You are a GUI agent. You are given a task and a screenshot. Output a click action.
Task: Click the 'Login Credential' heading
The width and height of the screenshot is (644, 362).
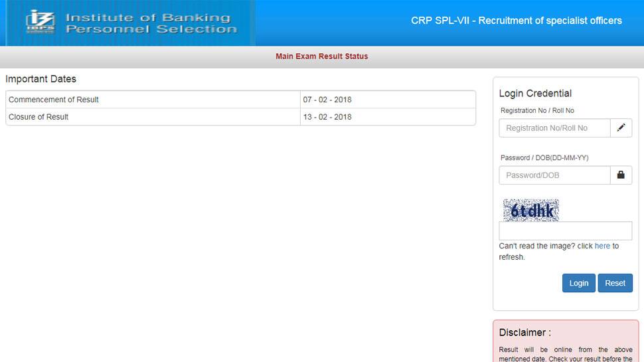535,93
